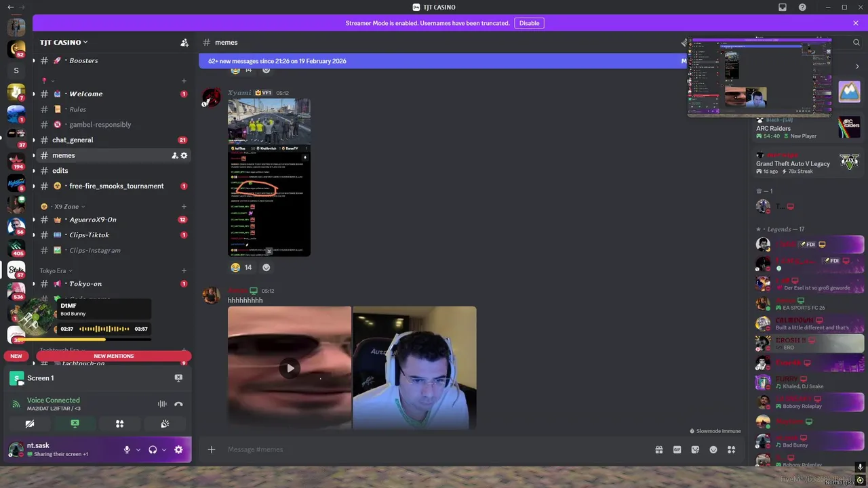Screen dimensions: 868x488
Task: Disable Streamer Mode via the banner button
Action: pyautogui.click(x=529, y=23)
